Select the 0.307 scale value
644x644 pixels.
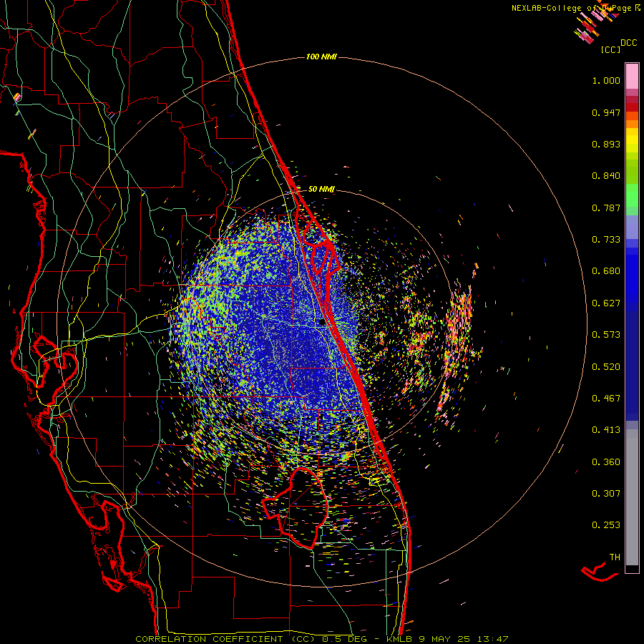click(x=606, y=494)
